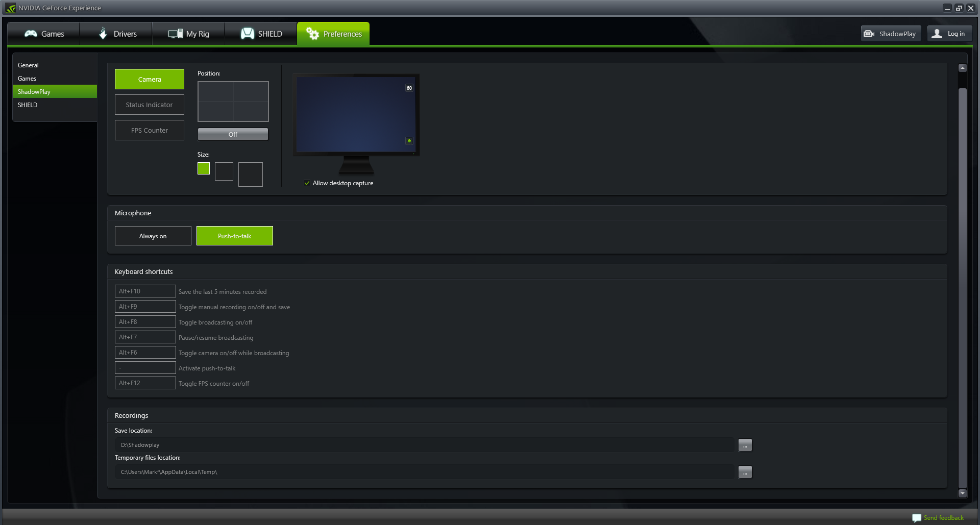Click the 'Microphone' section heading

tap(133, 213)
